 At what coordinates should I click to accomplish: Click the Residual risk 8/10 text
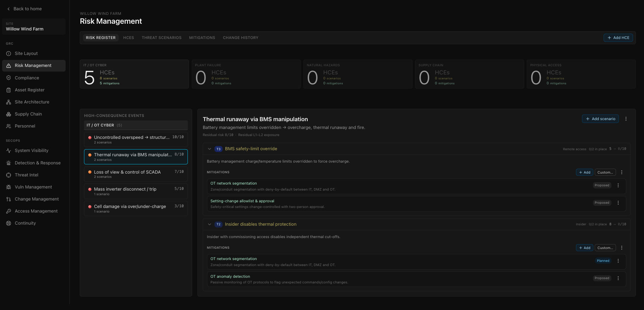pos(218,135)
